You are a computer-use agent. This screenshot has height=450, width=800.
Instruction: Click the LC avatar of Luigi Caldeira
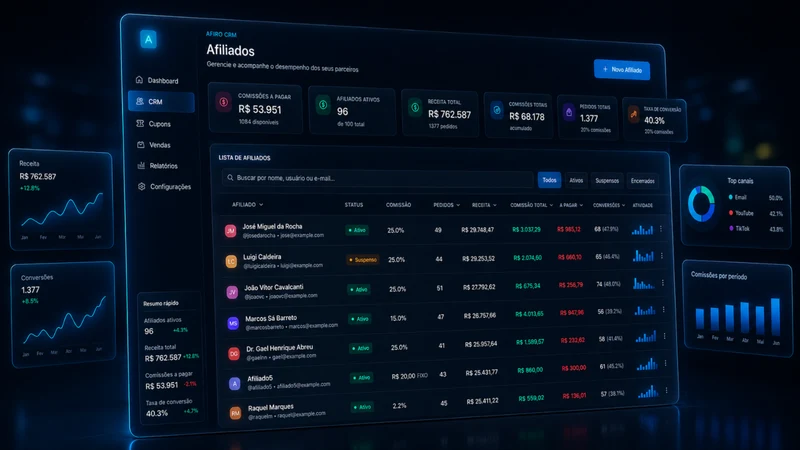(x=231, y=261)
